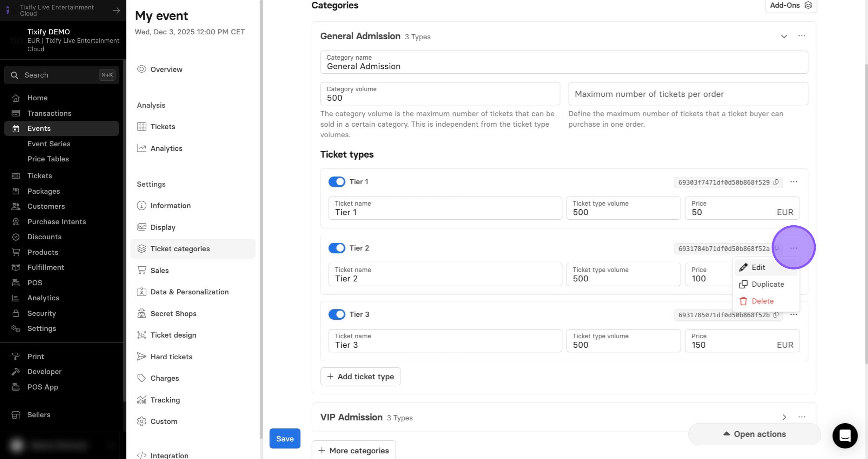
Task: Choose Delete from the Tier 2 menu
Action: pyautogui.click(x=766, y=301)
